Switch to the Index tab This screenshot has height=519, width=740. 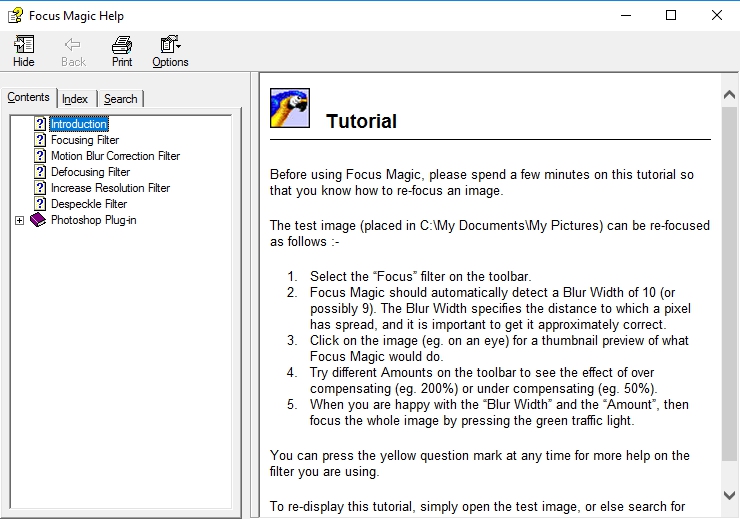click(x=75, y=99)
